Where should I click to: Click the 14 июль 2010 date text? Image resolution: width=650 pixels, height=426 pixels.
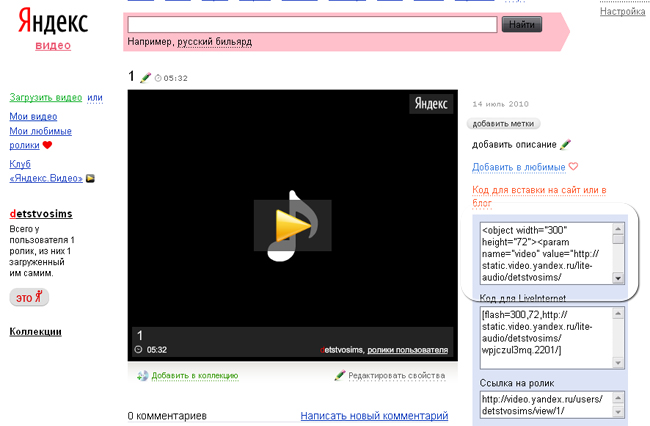click(x=500, y=104)
